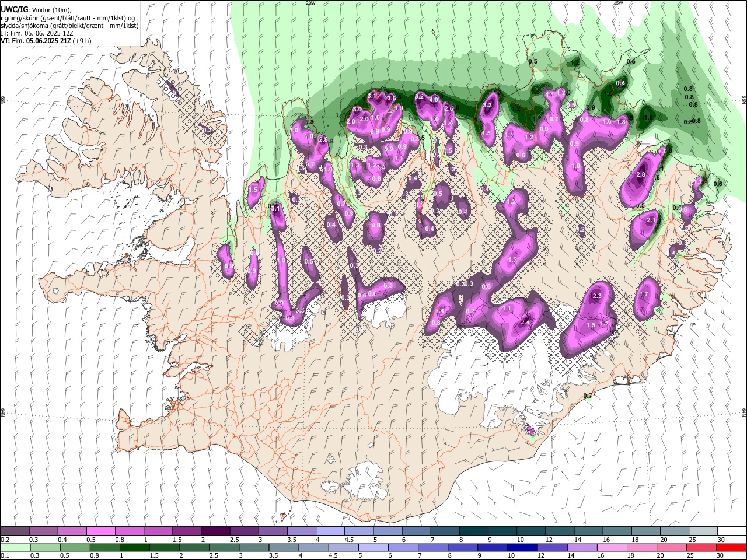Click the "UWC/IG: Vindur (10m)," title line
Screen dimensions: 747x560
coord(36,10)
